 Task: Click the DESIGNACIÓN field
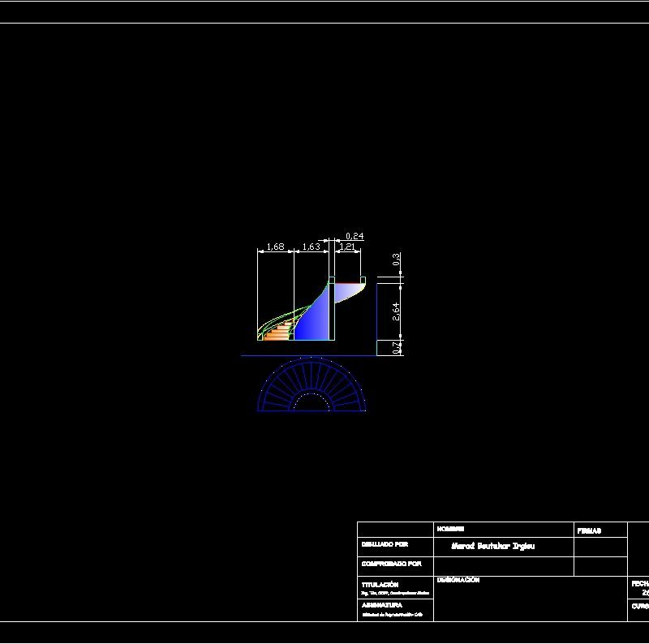point(458,578)
